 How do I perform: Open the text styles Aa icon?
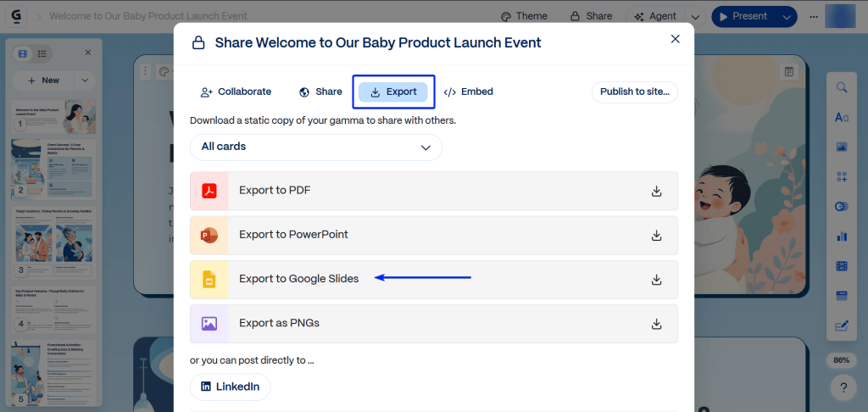tap(841, 117)
